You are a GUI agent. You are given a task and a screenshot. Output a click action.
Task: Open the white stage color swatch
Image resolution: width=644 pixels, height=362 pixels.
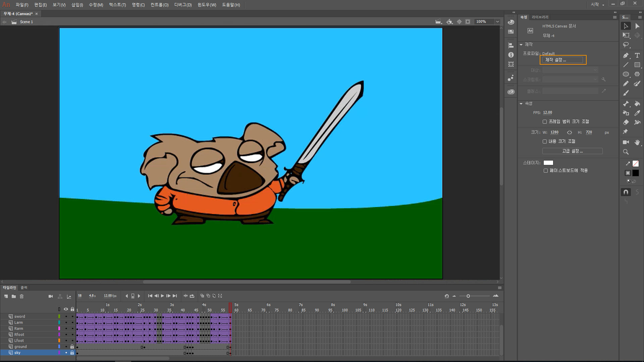coord(548,163)
